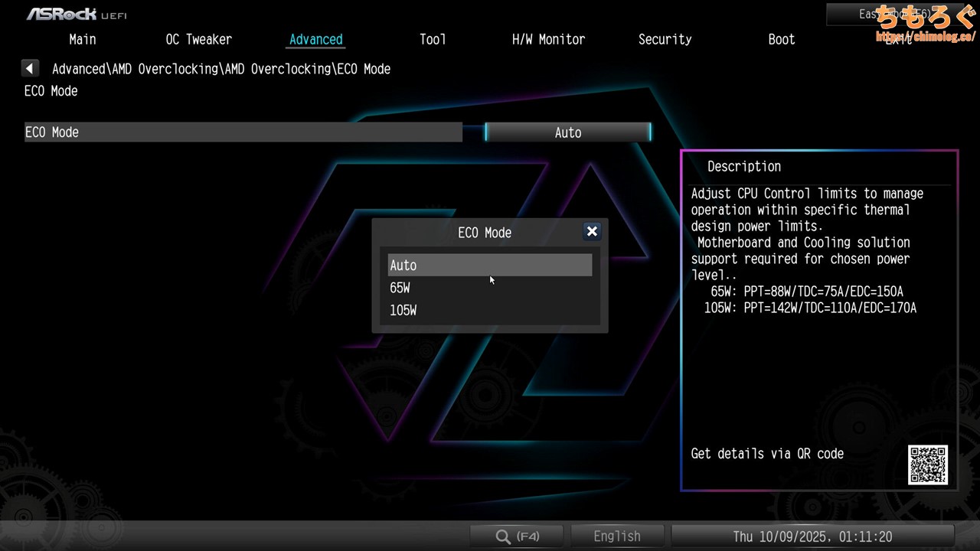Switch to the Boot tab
The image size is (980, 551).
(781, 40)
